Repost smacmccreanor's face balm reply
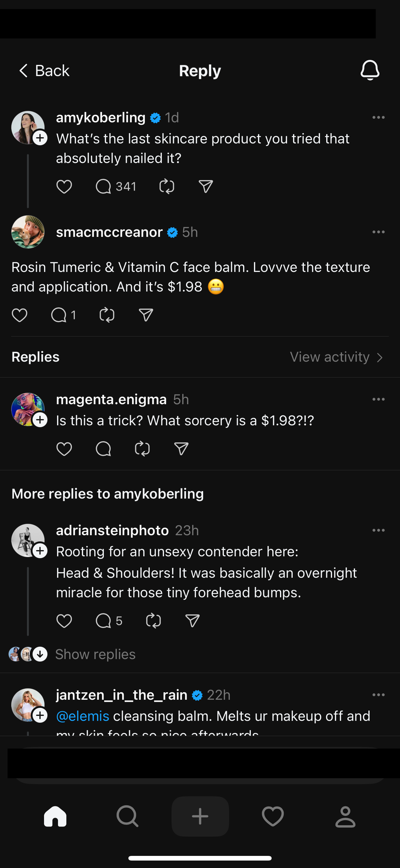Image resolution: width=400 pixels, height=868 pixels. coord(107,315)
